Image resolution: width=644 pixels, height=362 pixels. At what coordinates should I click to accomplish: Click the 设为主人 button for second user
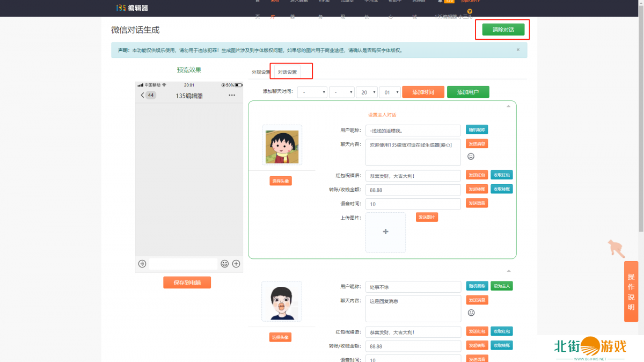(x=501, y=286)
